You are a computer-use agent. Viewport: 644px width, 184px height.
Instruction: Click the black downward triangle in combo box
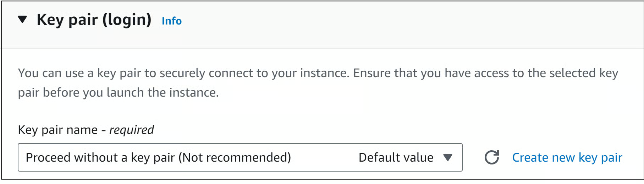tap(448, 157)
